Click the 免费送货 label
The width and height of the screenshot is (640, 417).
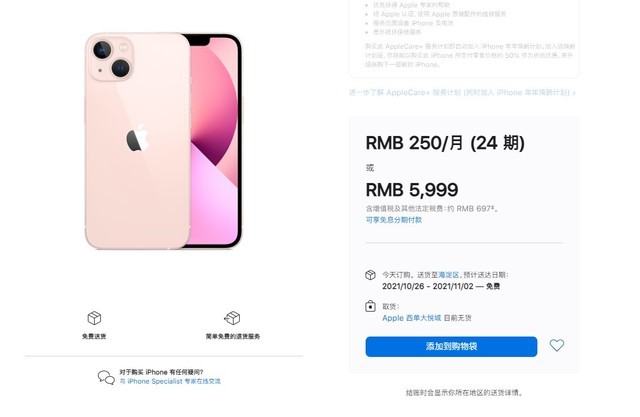(94, 336)
